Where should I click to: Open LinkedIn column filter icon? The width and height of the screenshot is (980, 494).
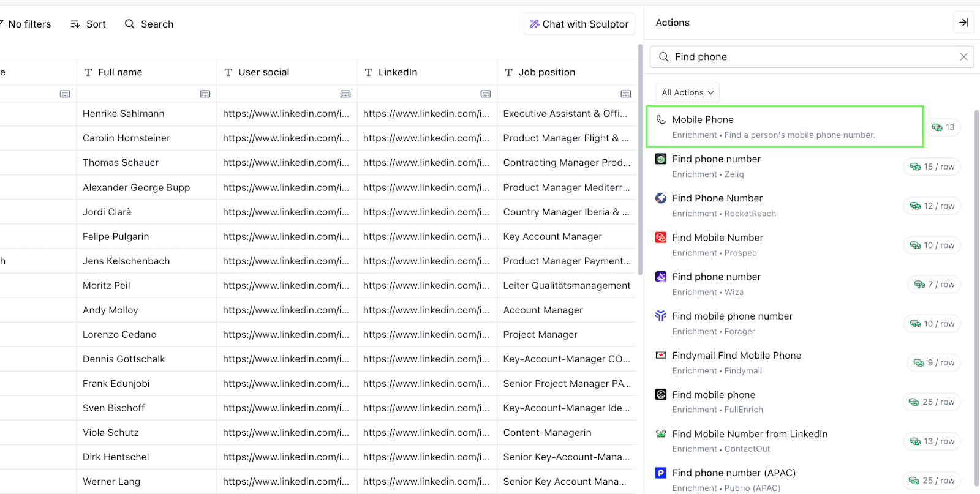[x=486, y=94]
